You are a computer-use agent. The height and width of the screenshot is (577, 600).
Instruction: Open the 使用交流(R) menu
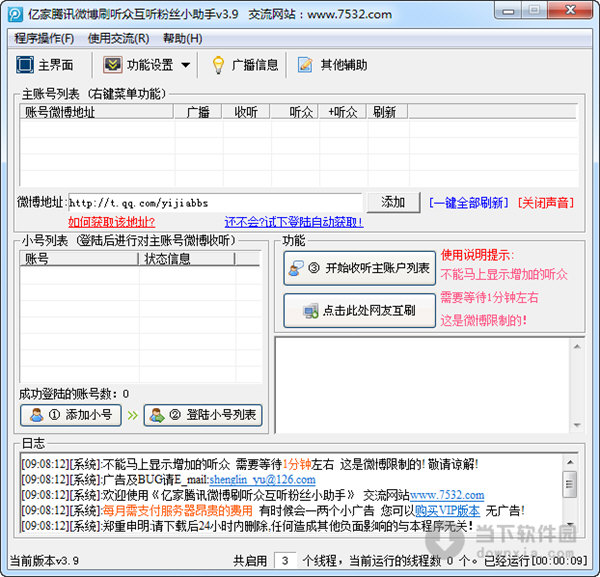tap(118, 39)
